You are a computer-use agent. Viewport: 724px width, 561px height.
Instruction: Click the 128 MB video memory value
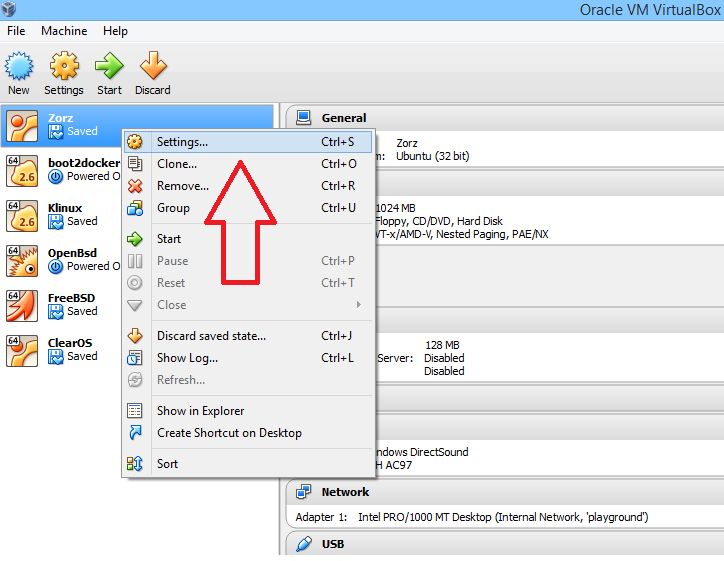click(x=442, y=345)
